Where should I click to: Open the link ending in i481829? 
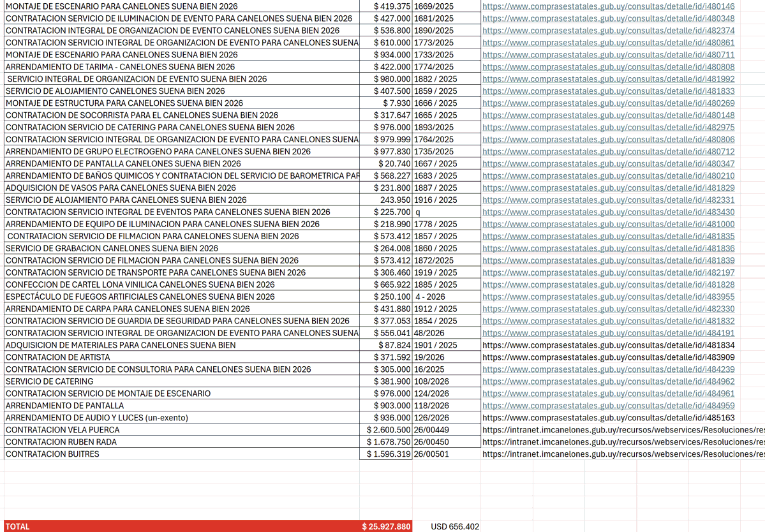[609, 188]
